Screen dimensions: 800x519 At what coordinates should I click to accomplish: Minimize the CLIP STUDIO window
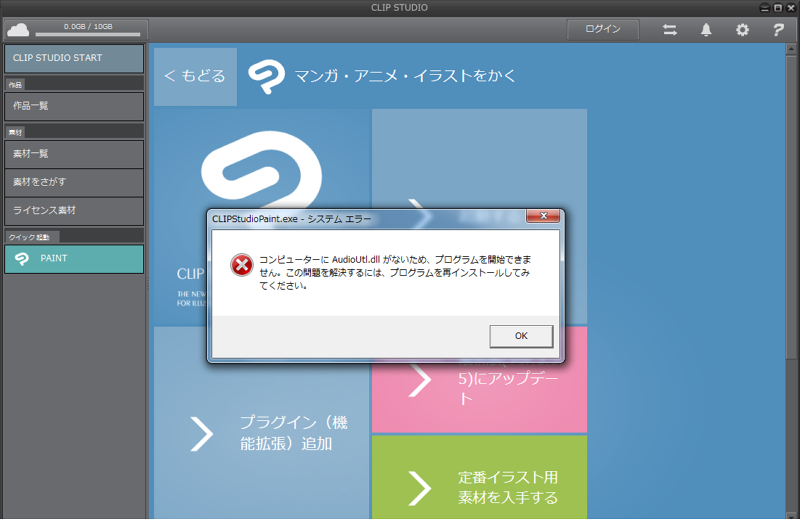765,8
